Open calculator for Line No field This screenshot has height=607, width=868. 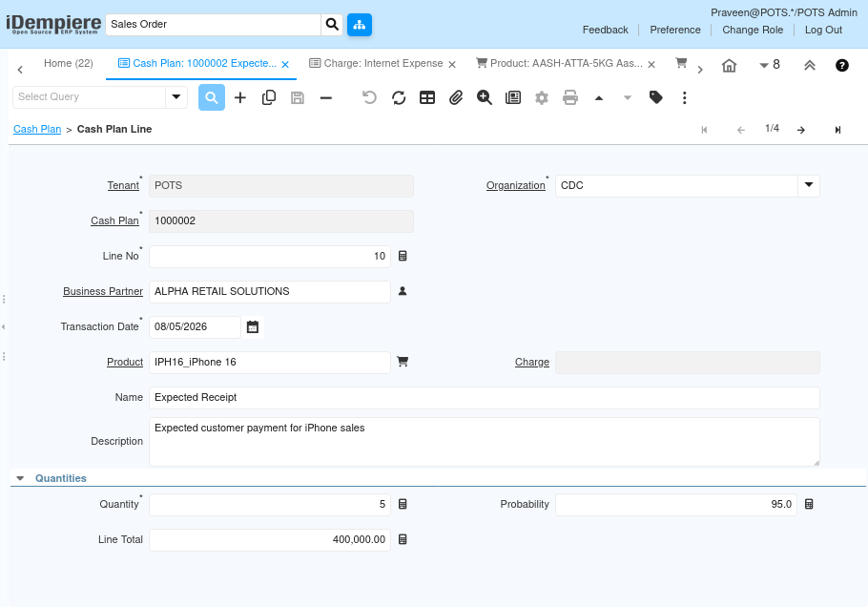[x=403, y=256]
